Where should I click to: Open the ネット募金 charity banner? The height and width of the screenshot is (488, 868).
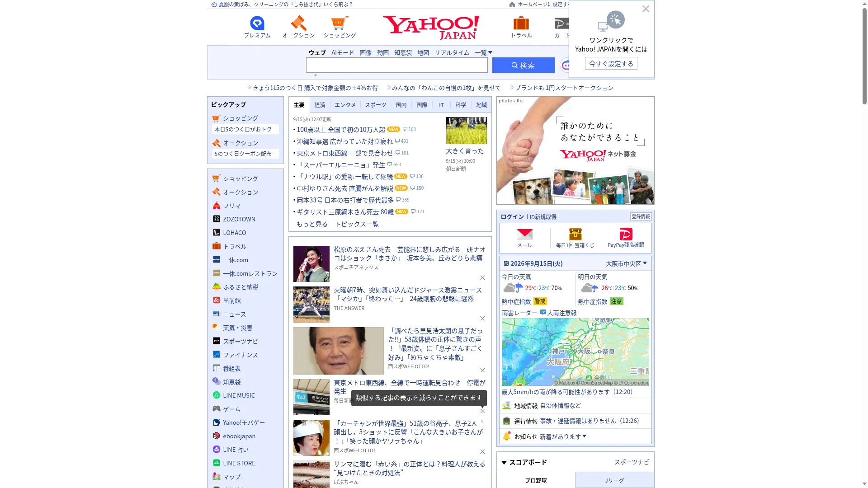(575, 150)
